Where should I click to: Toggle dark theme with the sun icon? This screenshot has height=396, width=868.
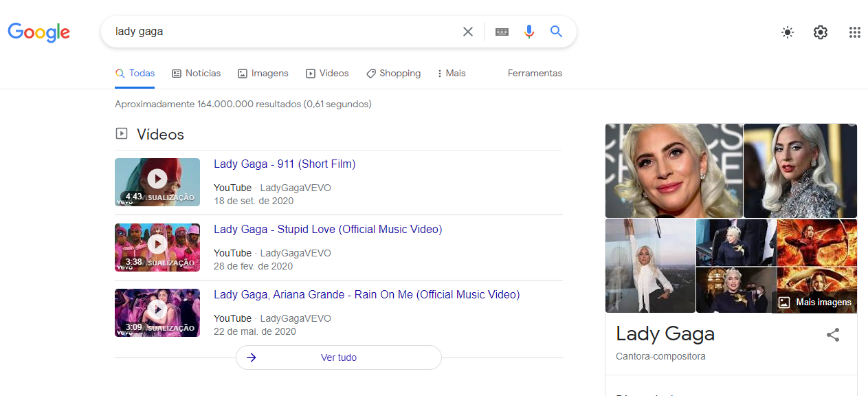788,32
